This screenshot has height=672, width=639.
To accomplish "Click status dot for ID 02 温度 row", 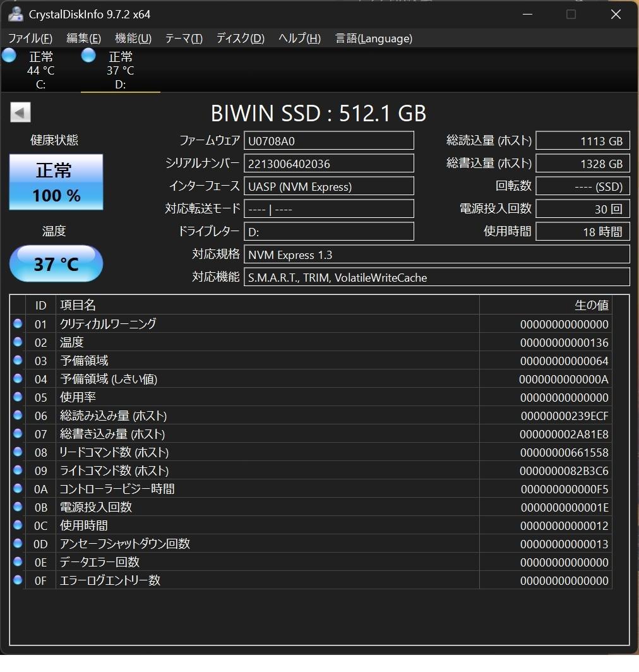I will (18, 342).
